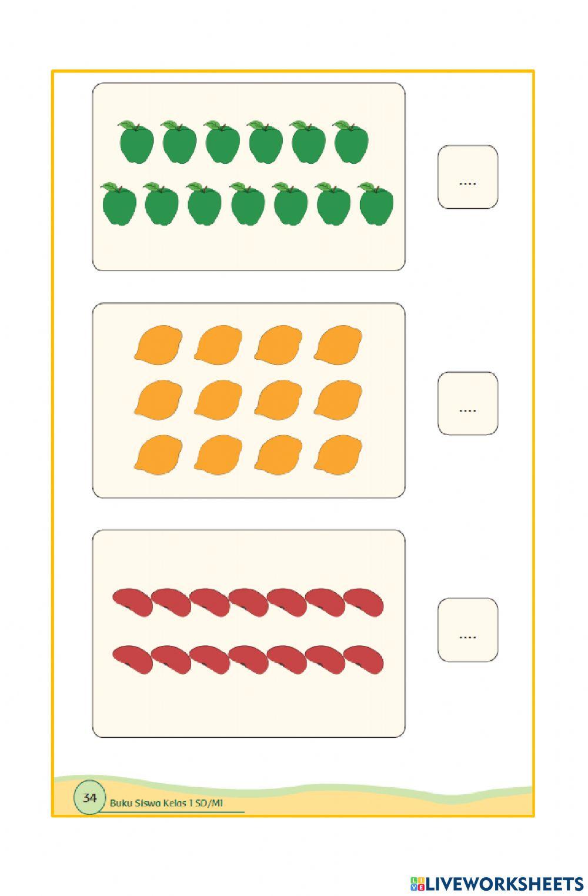The image size is (588, 896).
Task: Click the fourth apple in the bottom row
Action: [248, 205]
